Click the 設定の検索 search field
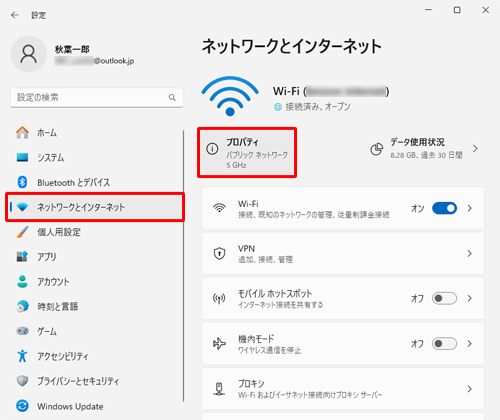Viewport: 500px width, 420px height. [x=97, y=97]
